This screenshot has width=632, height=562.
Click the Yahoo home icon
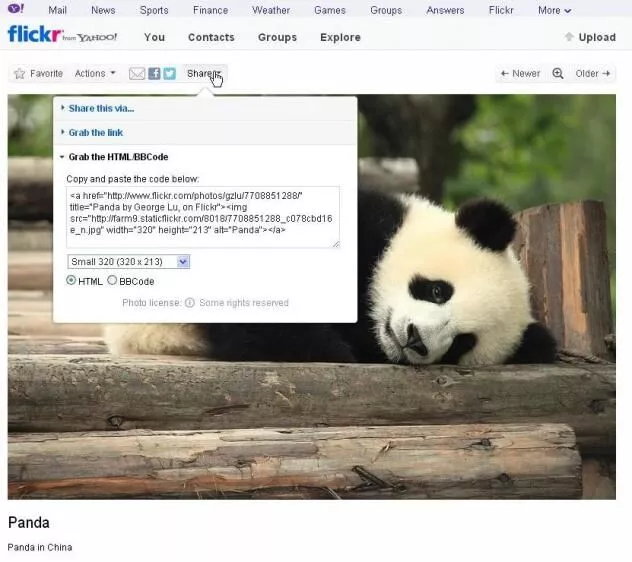(14, 10)
